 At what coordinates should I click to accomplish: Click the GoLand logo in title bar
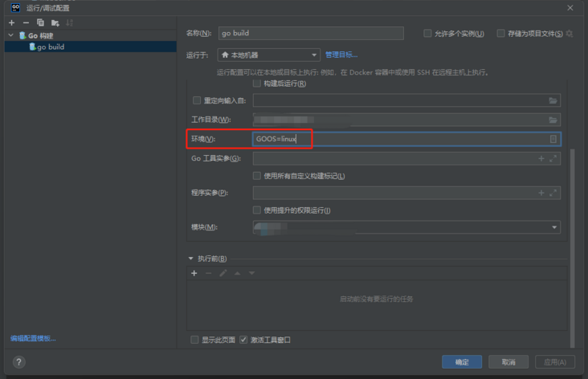click(16, 7)
